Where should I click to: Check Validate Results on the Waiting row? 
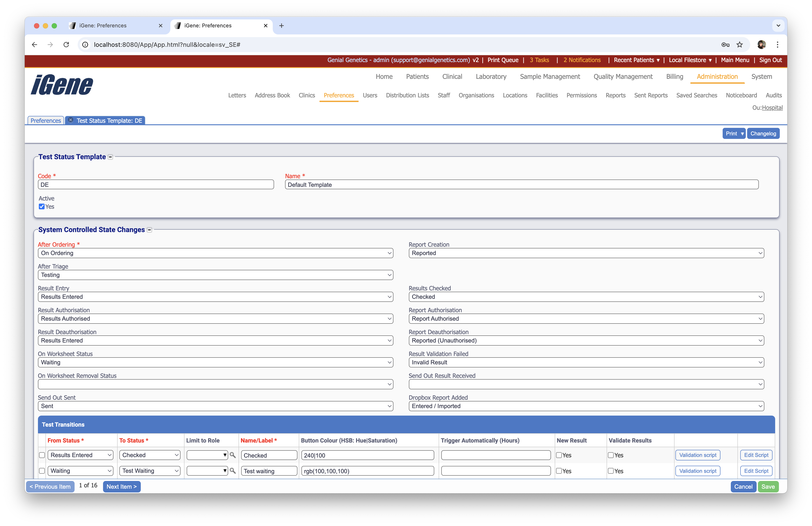point(611,471)
